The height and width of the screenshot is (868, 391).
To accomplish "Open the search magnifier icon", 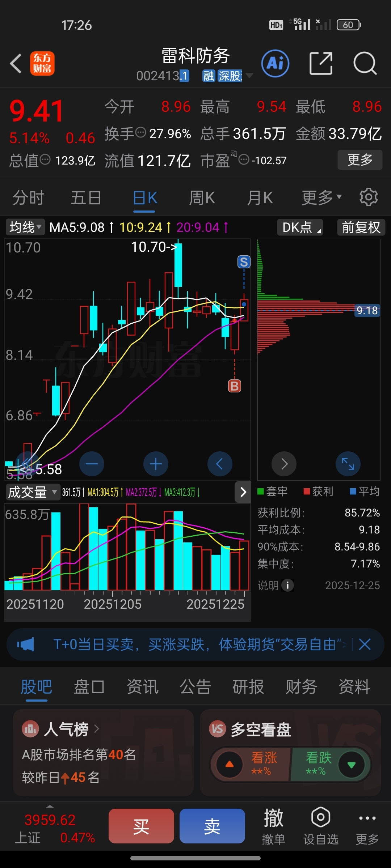I will (365, 63).
